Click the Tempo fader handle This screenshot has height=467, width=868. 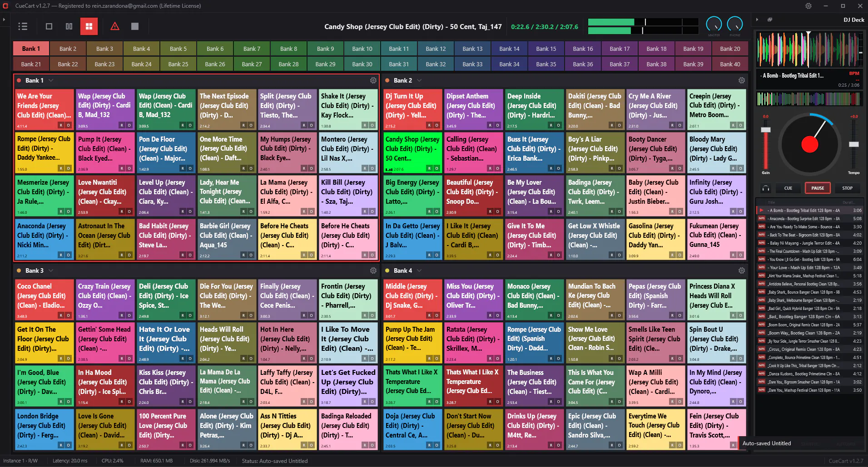click(x=854, y=144)
